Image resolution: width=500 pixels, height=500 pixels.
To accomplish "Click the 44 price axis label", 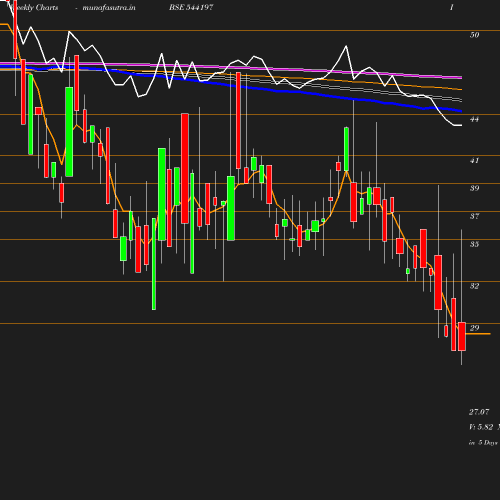I will click(x=474, y=119).
